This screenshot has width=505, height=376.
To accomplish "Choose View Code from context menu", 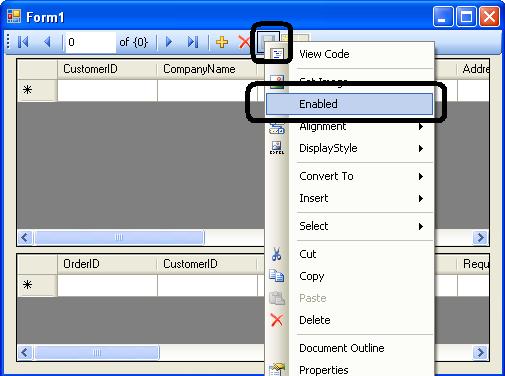I will coord(350,54).
